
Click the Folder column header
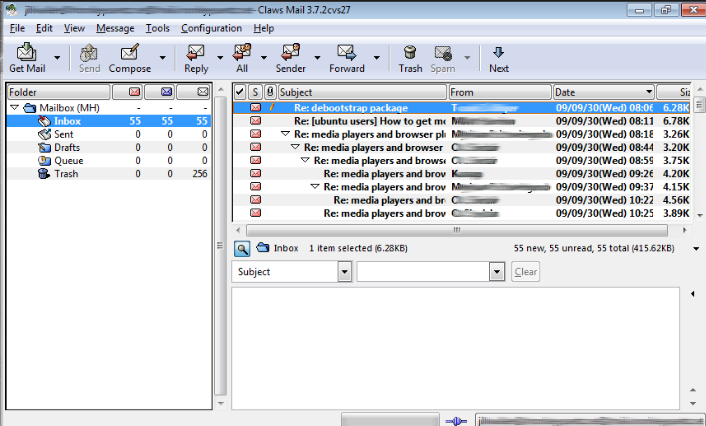(x=59, y=92)
